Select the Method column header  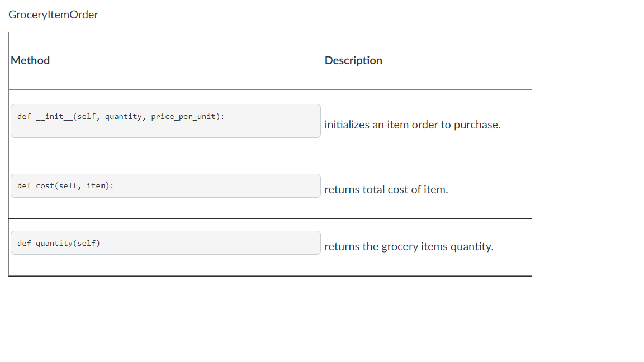click(30, 60)
